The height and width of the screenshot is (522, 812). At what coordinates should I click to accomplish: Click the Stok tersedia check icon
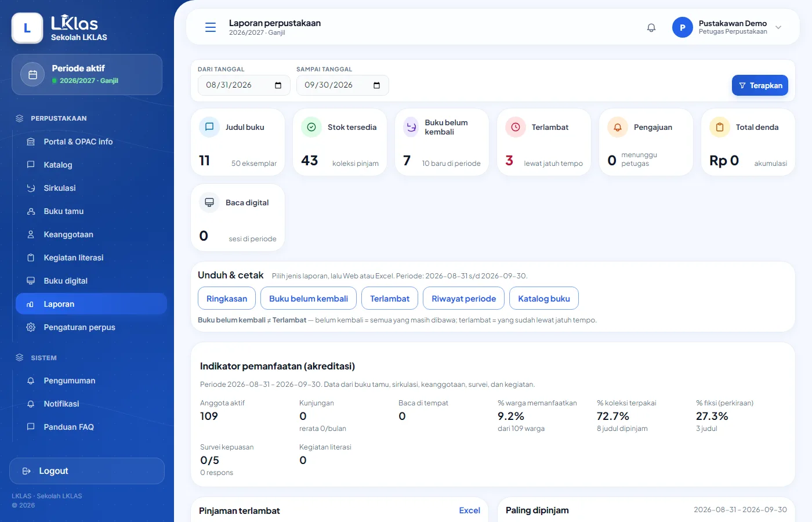311,127
